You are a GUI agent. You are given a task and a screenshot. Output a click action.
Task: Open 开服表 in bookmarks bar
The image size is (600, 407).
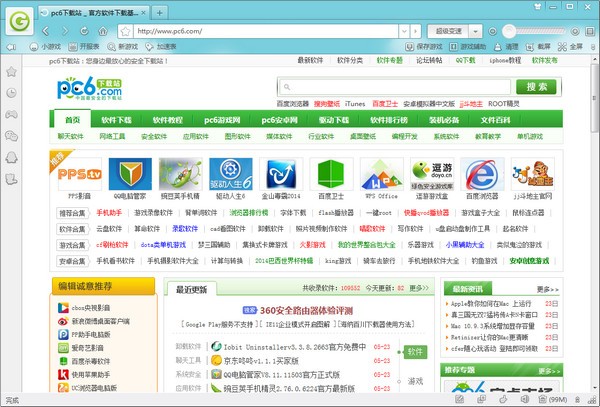84,47
